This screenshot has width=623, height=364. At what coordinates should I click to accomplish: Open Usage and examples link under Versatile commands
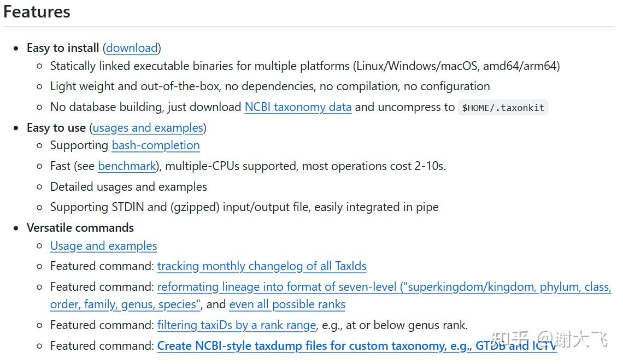tap(103, 246)
